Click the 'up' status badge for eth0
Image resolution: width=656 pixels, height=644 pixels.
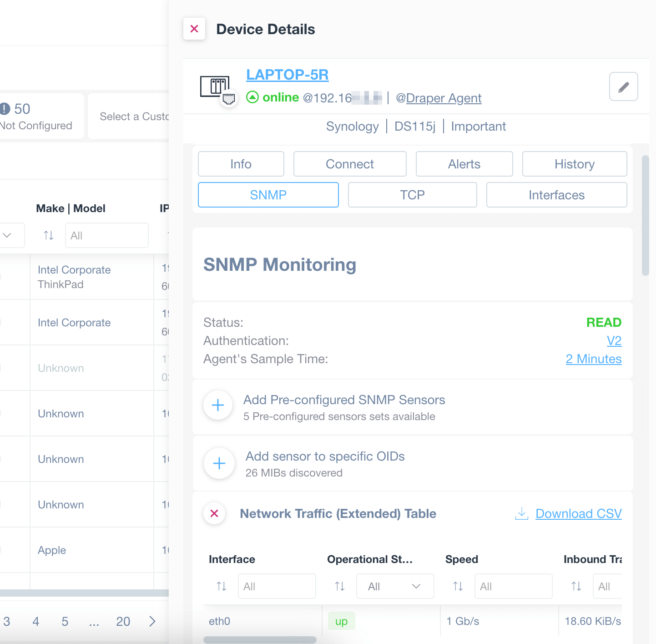(341, 621)
